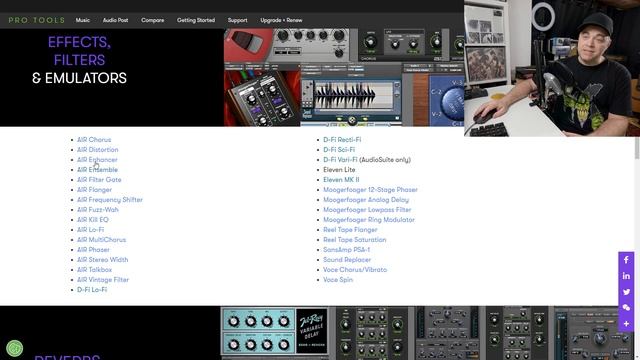Share page on Facebook icon
Image resolution: width=640 pixels, height=360 pixels.
[626, 260]
